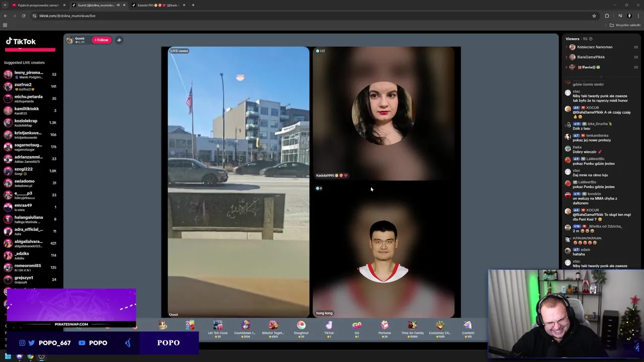Send the Let 'Em Cook gift

coord(218,329)
